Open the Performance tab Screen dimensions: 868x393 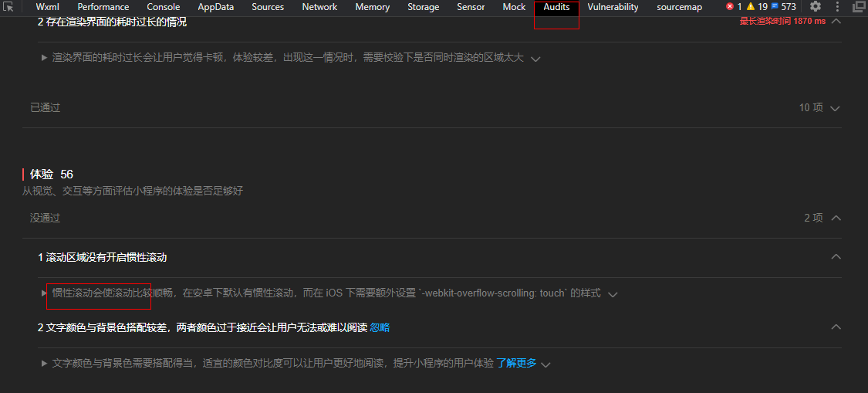103,7
